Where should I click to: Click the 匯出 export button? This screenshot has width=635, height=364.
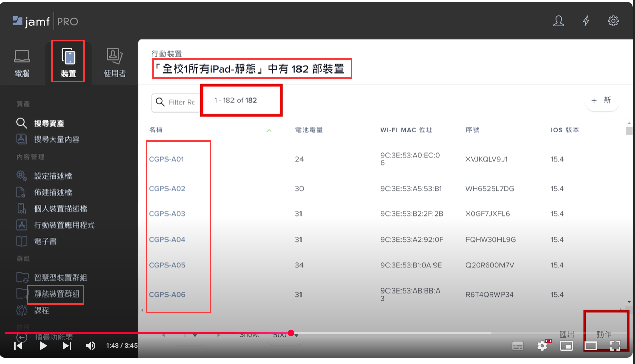tap(566, 334)
